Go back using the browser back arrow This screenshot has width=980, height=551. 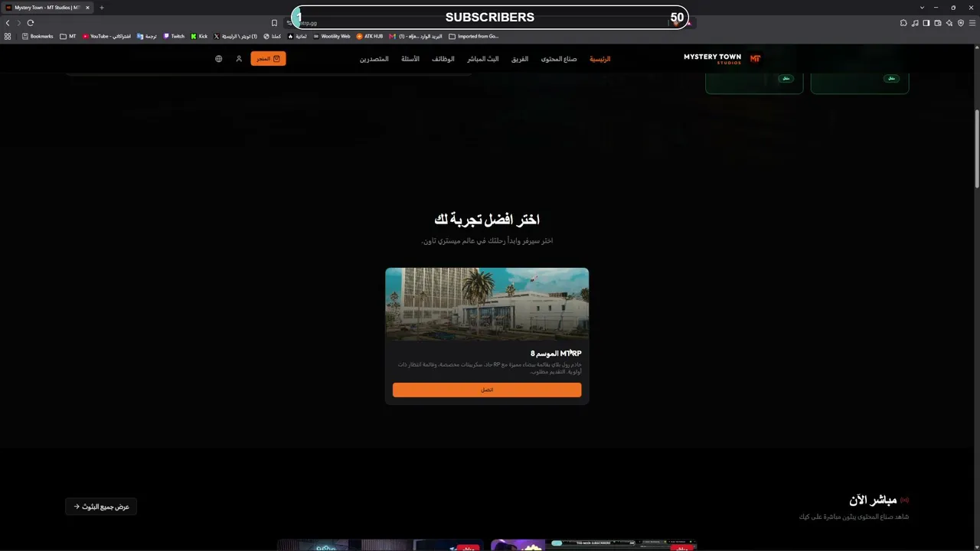click(x=8, y=23)
